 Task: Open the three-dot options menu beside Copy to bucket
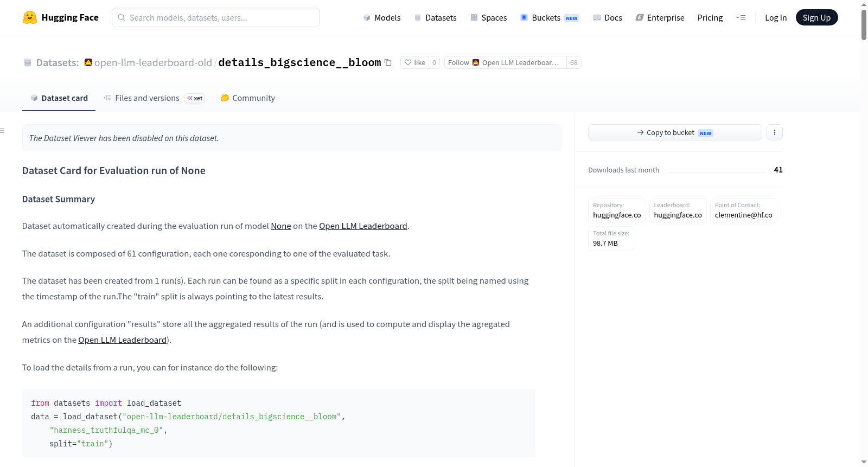pyautogui.click(x=775, y=132)
